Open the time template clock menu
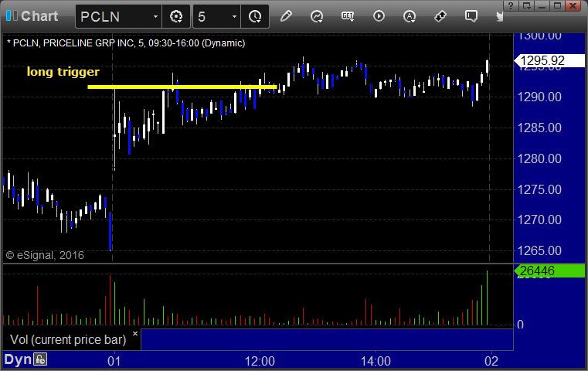Image resolution: width=588 pixels, height=371 pixels. click(x=255, y=16)
